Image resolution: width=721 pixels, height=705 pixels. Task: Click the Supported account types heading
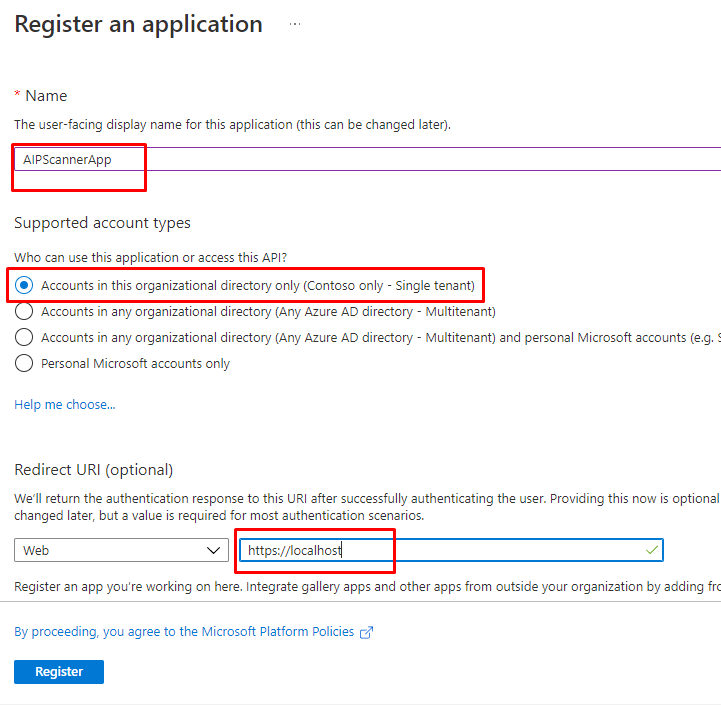[x=102, y=223]
